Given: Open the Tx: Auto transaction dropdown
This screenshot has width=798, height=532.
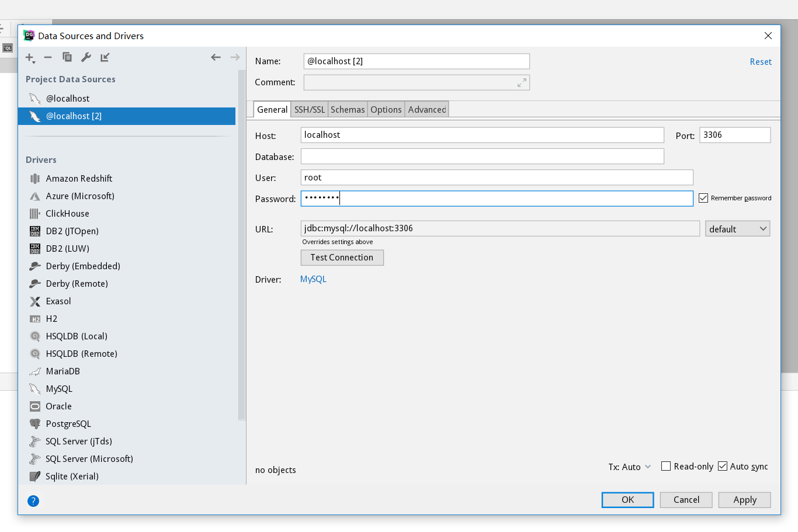Looking at the screenshot, I should point(630,467).
